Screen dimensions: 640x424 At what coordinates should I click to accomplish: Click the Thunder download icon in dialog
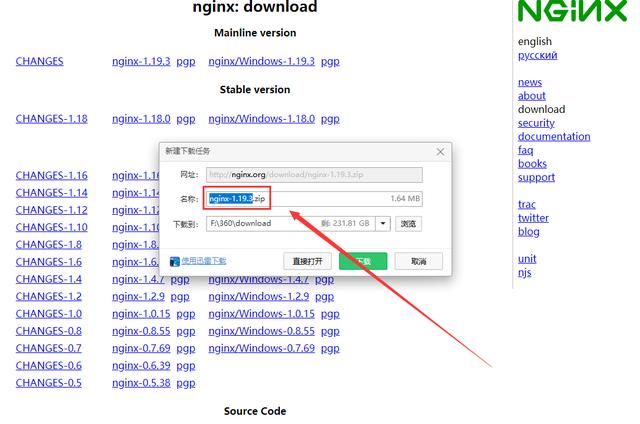pyautogui.click(x=174, y=261)
